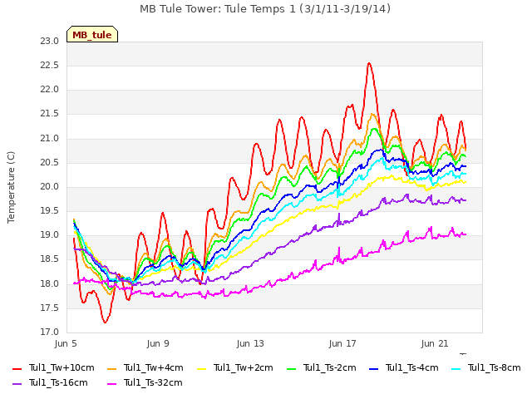Click the 20.0 y-axis tick label
532x399 pixels.
(x=50, y=187)
